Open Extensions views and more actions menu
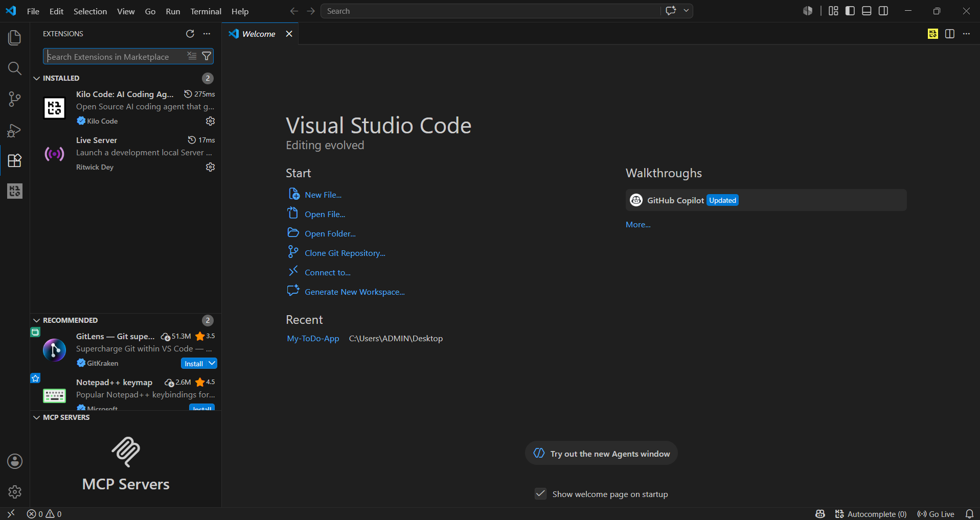The height and width of the screenshot is (520, 980). click(207, 34)
